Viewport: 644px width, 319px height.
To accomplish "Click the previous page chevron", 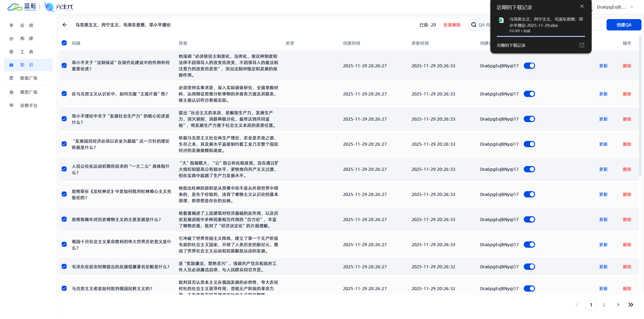I will (x=577, y=305).
